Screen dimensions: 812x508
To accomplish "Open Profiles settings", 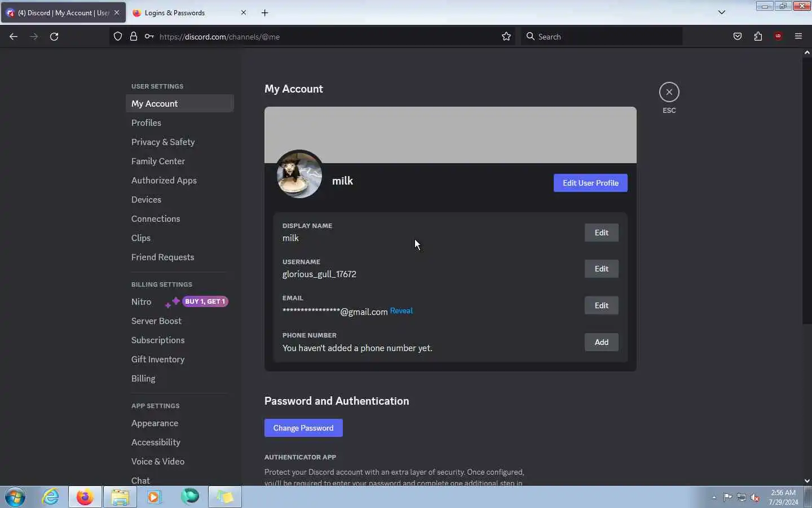I will click(x=179, y=122).
